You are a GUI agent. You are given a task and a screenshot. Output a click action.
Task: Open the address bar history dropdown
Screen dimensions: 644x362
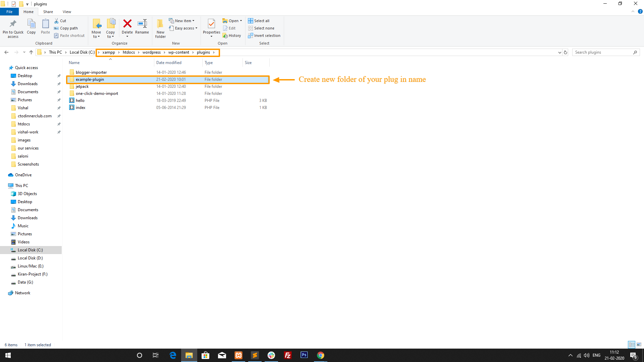pos(559,52)
